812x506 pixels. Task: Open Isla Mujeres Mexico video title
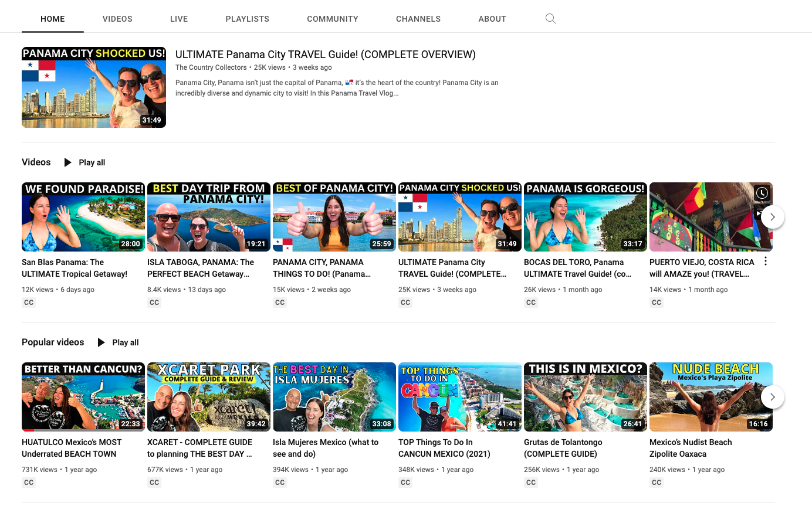click(326, 448)
